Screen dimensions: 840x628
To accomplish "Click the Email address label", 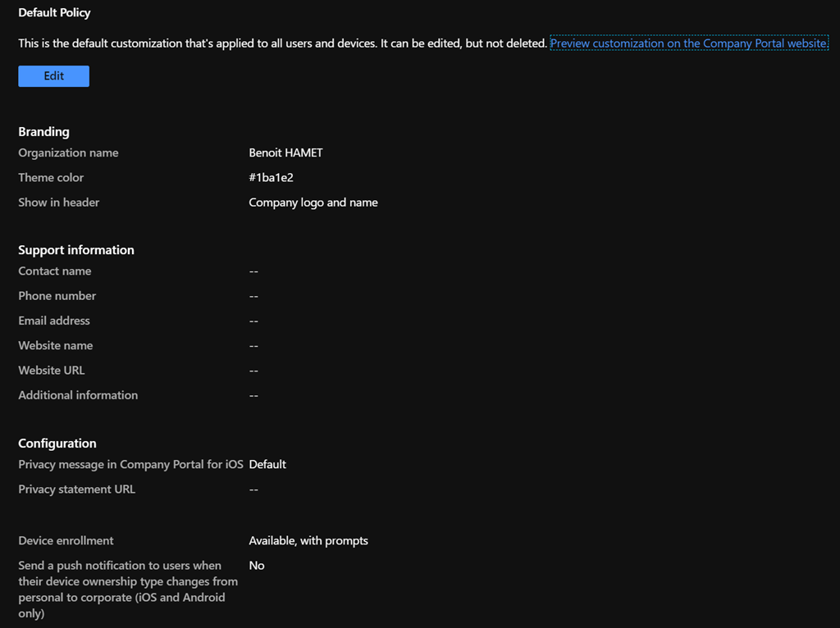I will point(54,321).
